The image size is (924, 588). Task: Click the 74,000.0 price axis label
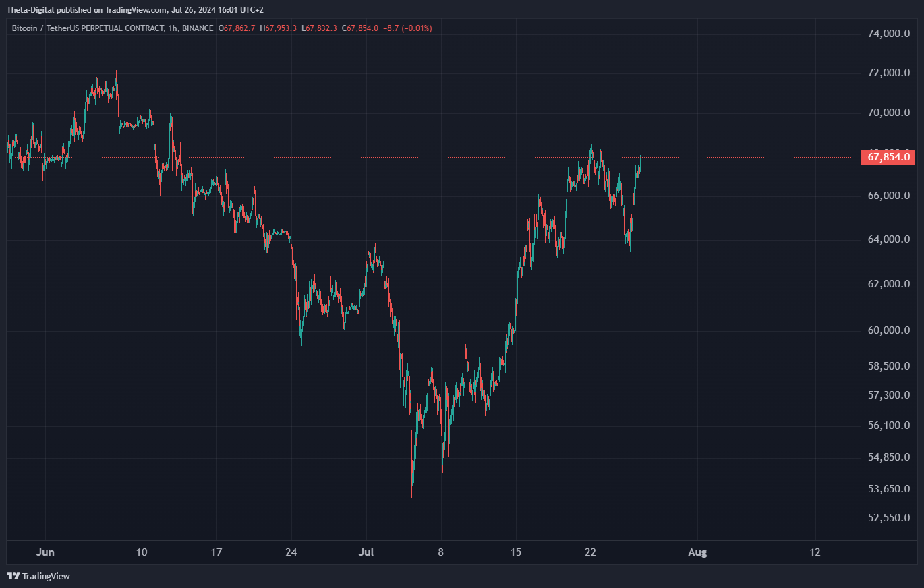[x=888, y=33]
